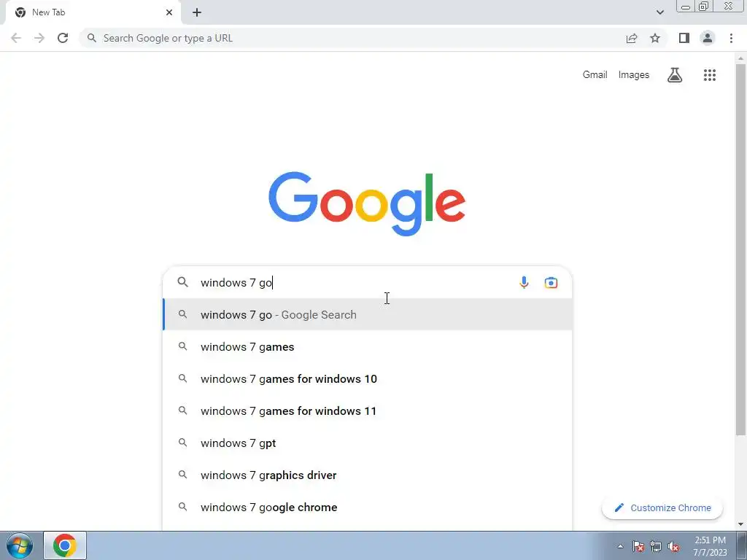Image resolution: width=747 pixels, height=560 pixels.
Task: Select the 'windows 7 gpt' suggestion
Action: point(368,443)
